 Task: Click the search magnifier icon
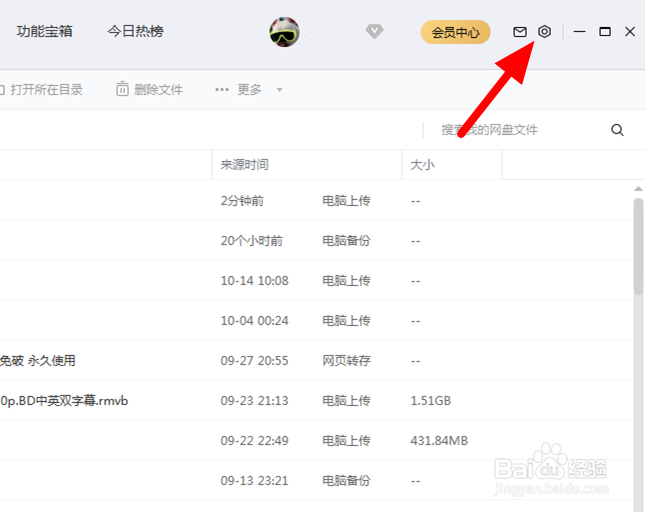tap(617, 130)
